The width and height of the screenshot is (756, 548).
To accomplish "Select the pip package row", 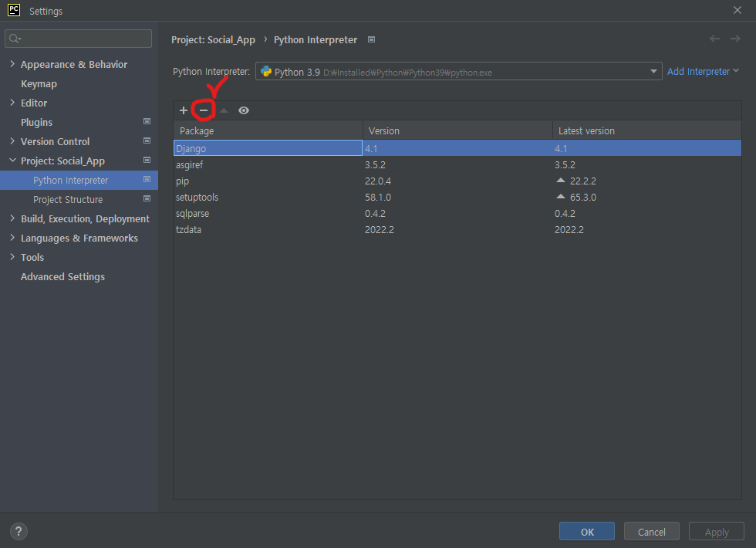I will click(x=457, y=181).
